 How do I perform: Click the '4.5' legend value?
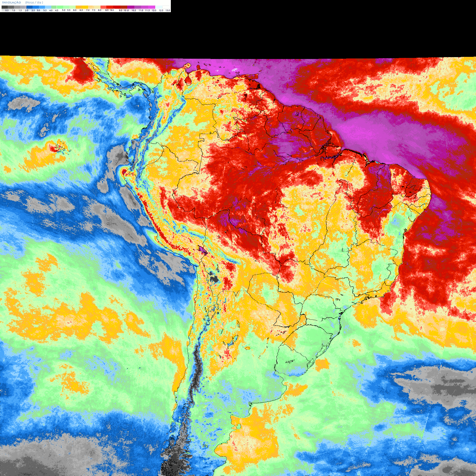pos(57,10)
